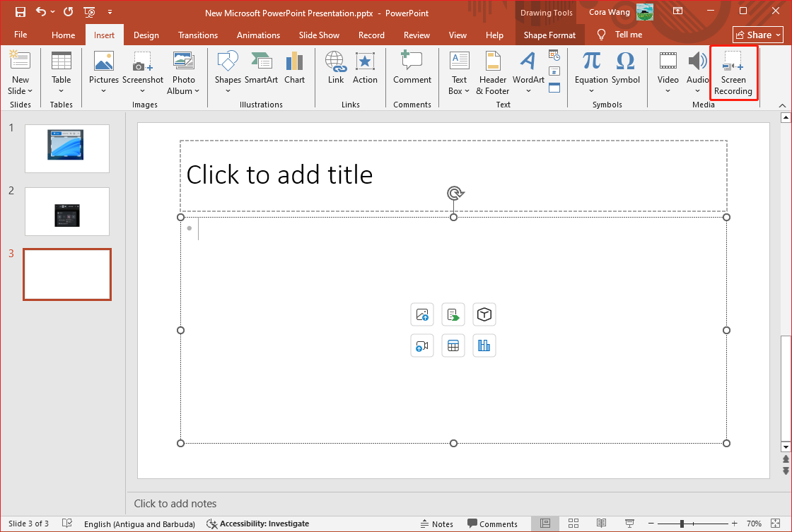Insert Slide Number
This screenshot has width=792, height=532.
click(x=554, y=71)
